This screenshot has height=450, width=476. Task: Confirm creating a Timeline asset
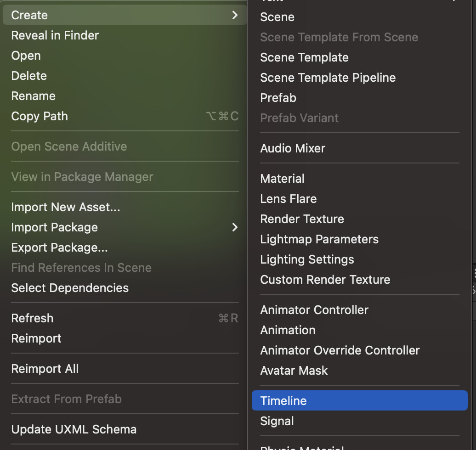pyautogui.click(x=283, y=400)
